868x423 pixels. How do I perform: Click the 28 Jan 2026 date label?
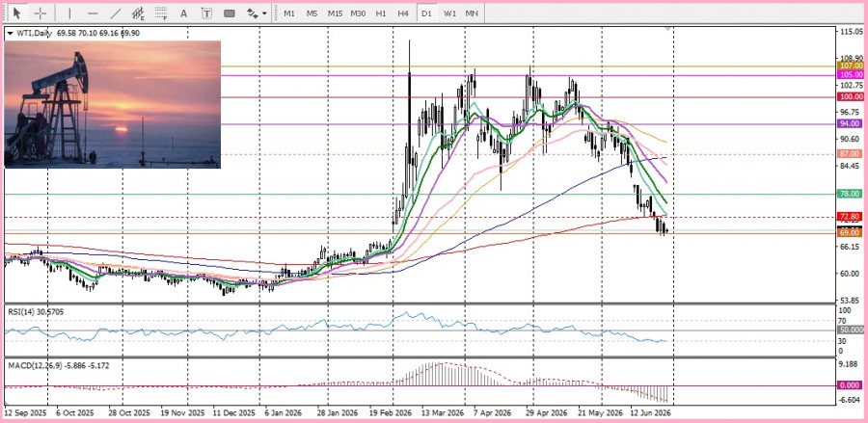pos(339,413)
